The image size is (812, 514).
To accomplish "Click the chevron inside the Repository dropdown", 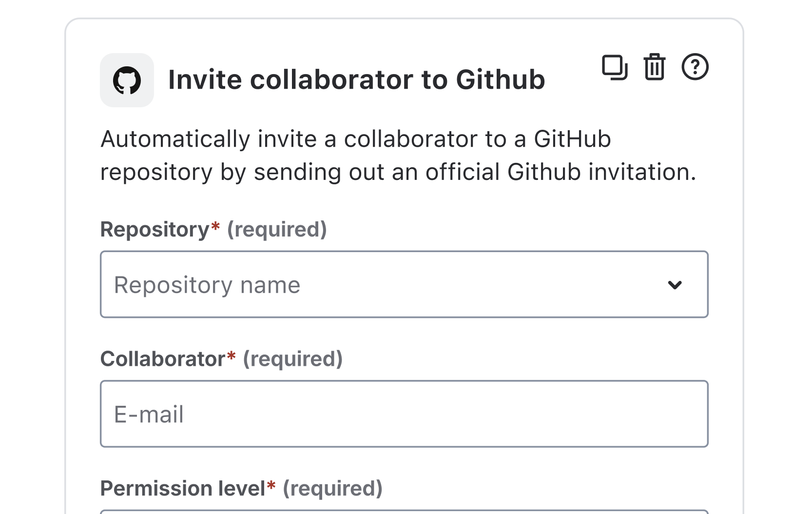I will pyautogui.click(x=675, y=285).
